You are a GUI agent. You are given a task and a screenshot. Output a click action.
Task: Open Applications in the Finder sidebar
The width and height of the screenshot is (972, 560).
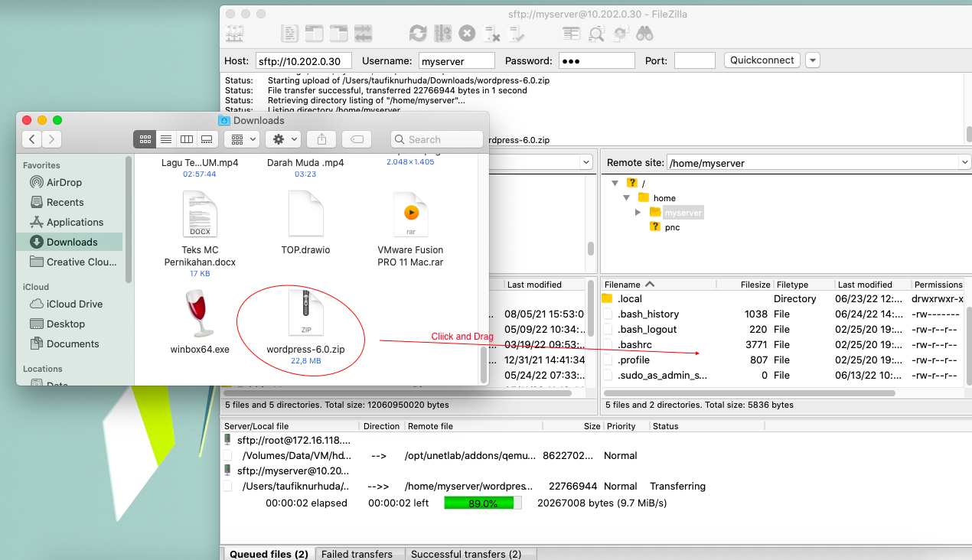click(74, 222)
